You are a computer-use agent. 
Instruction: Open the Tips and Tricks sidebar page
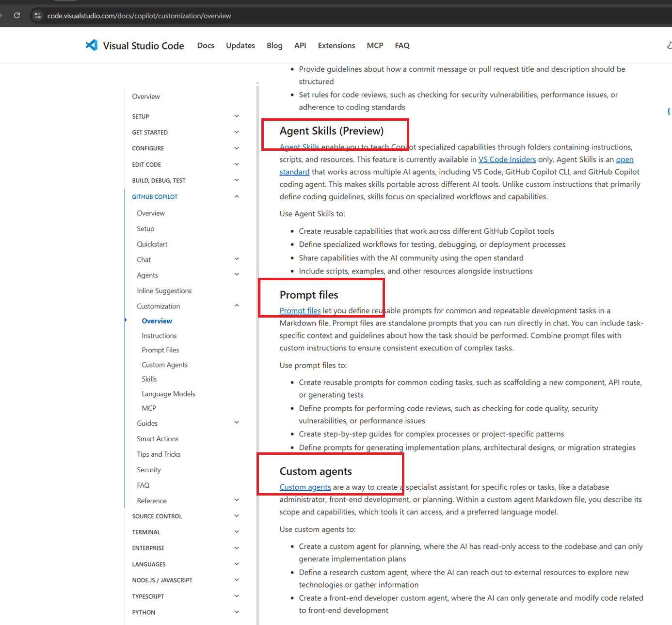[x=159, y=454]
